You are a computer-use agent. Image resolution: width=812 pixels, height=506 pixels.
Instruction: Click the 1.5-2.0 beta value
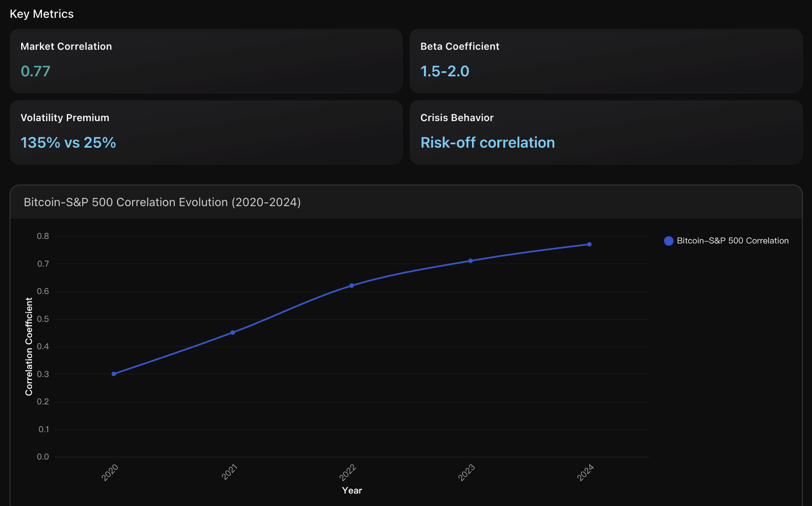(x=445, y=71)
